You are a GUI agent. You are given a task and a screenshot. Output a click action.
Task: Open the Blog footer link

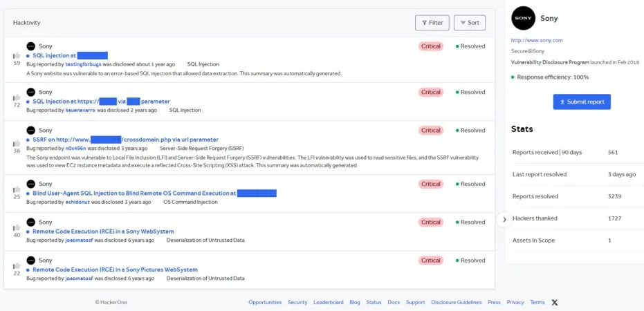[x=355, y=303]
